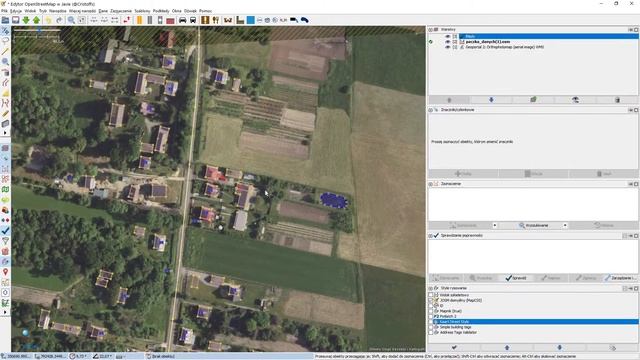Toggle the JOSM domyślny (MapCSS) style checkbox
Image resolution: width=640 pixels, height=360 pixels.
431,300
